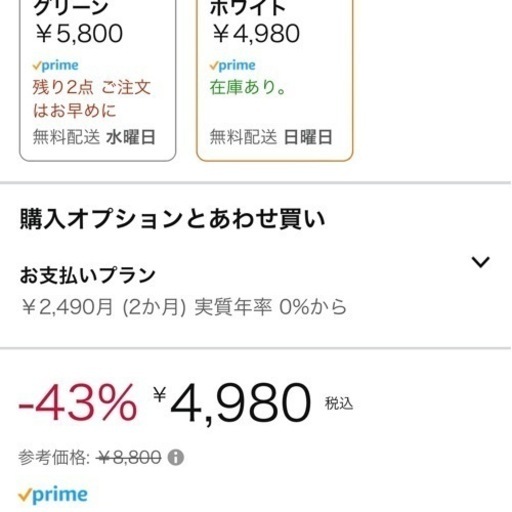512x512 pixels.
Task: Click the ¥5,800 price in グリーン card
Action: click(79, 34)
